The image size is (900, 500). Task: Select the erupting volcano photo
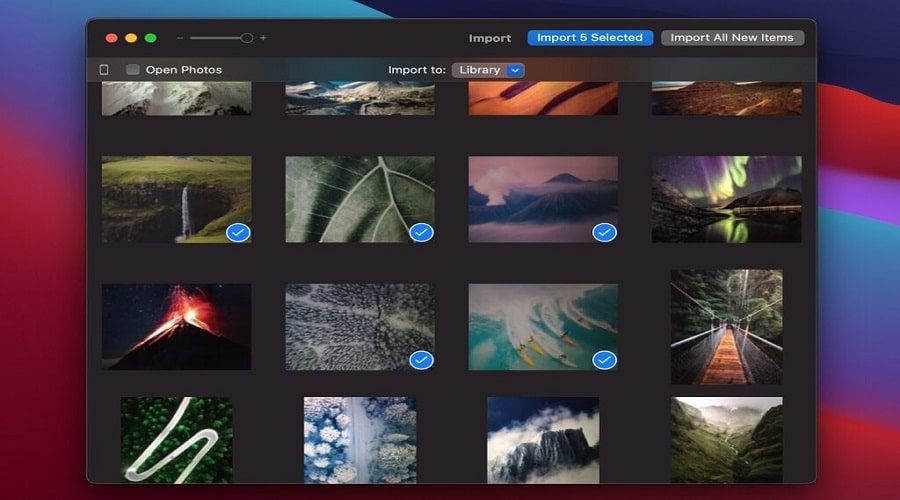176,327
